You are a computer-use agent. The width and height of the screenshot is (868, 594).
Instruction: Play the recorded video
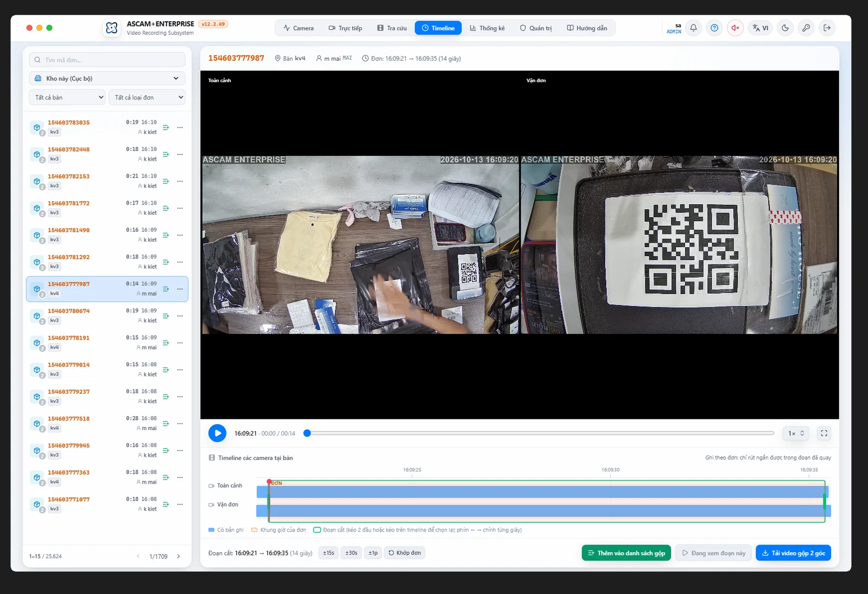(x=218, y=433)
